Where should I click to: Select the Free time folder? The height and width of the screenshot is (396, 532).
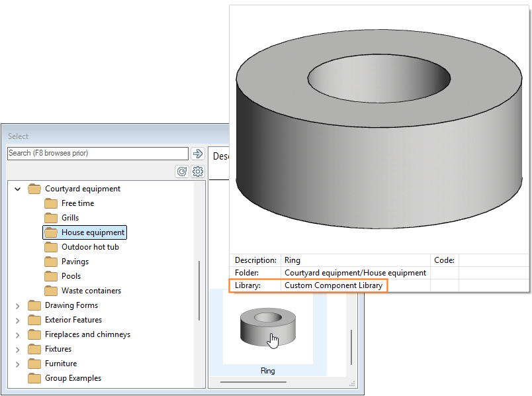point(77,203)
